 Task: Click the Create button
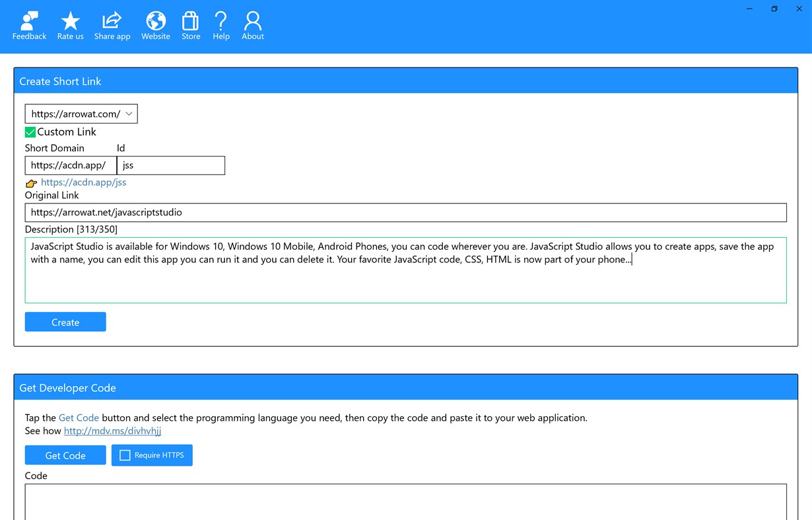[x=65, y=322]
